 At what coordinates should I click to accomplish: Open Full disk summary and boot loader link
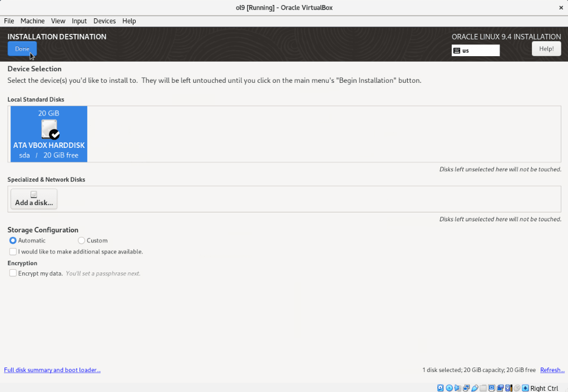[52, 370]
